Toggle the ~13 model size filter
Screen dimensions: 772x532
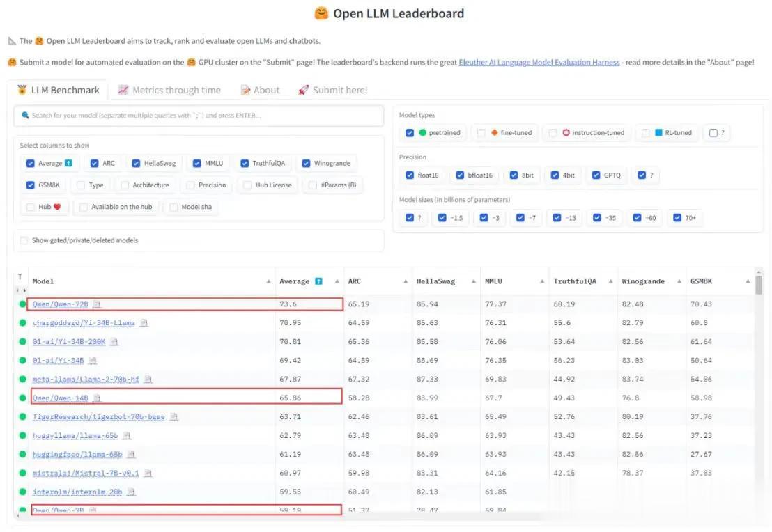557,217
